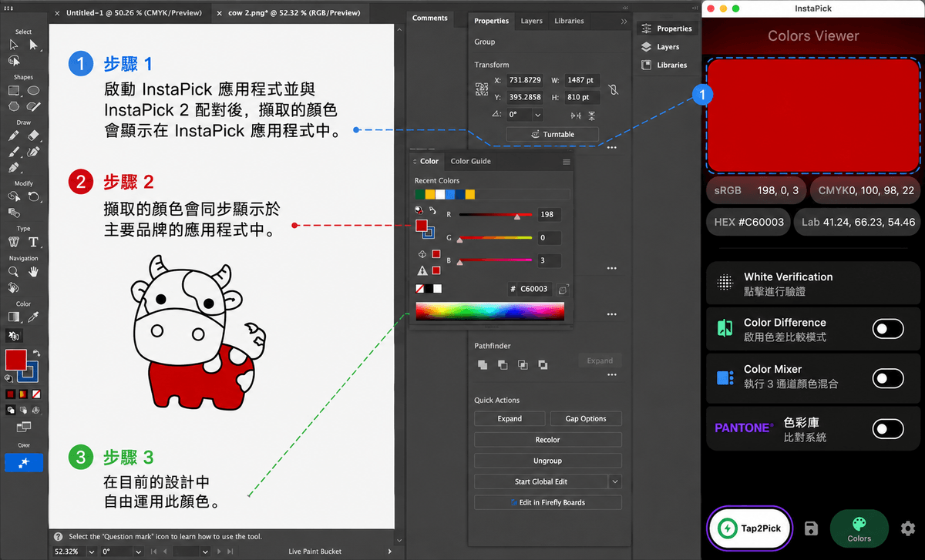Select the Ellipse shape tool

34,90
